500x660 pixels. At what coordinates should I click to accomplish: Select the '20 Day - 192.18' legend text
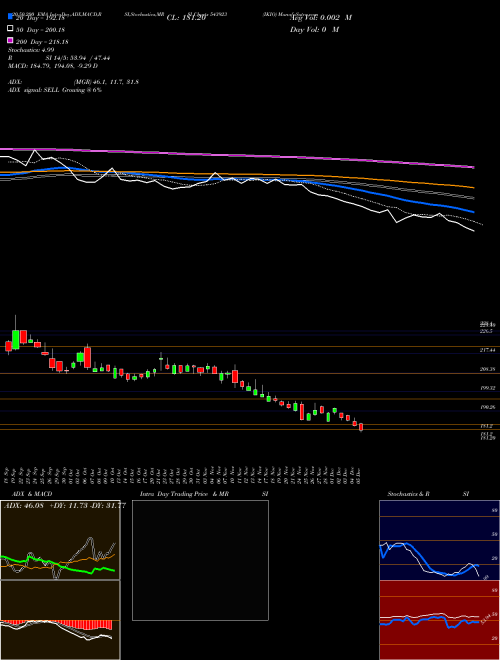(x=40, y=18)
